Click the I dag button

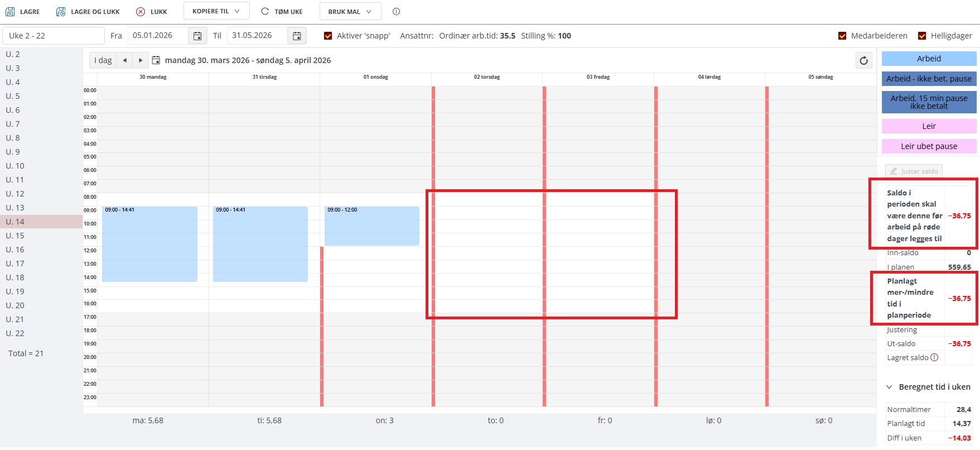pyautogui.click(x=103, y=60)
